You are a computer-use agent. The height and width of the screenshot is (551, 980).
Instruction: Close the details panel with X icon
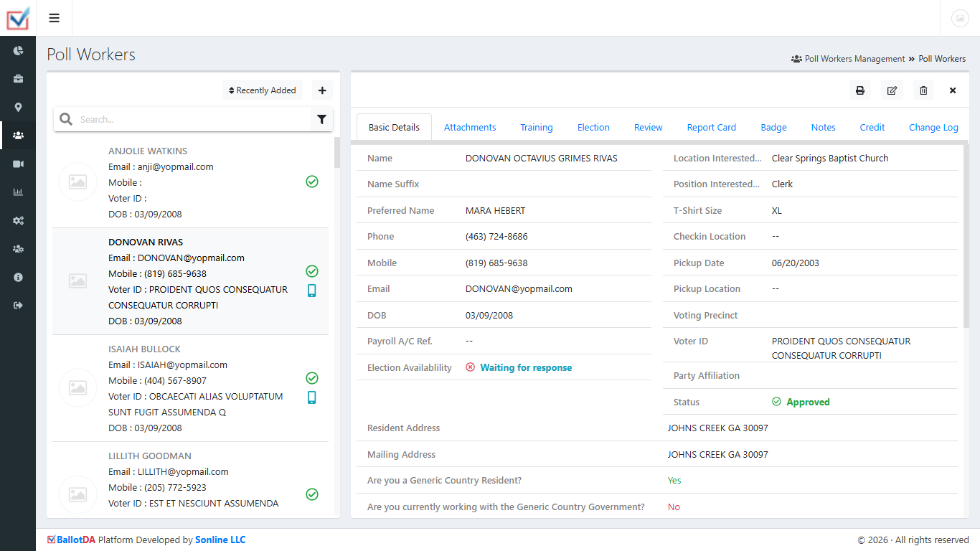(x=953, y=90)
